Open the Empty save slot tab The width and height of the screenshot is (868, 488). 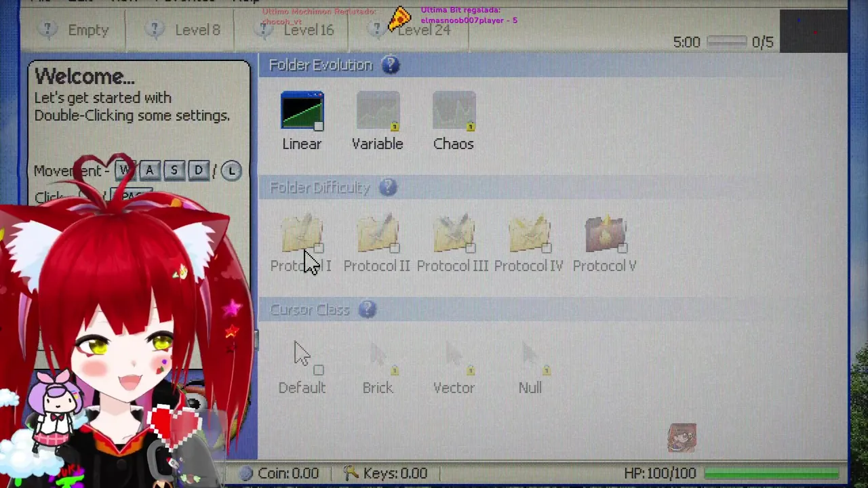tap(74, 30)
